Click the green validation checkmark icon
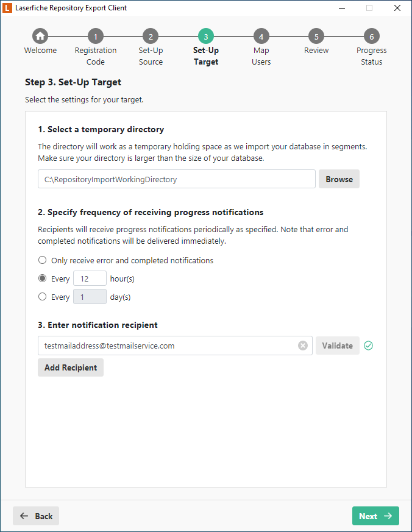Image resolution: width=412 pixels, height=532 pixels. 368,346
